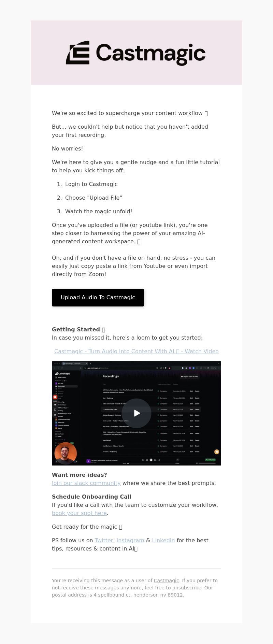Screen dimensions: 273x644
Task: Click the audio player play icon in thumbnail
Action: [151, 460]
